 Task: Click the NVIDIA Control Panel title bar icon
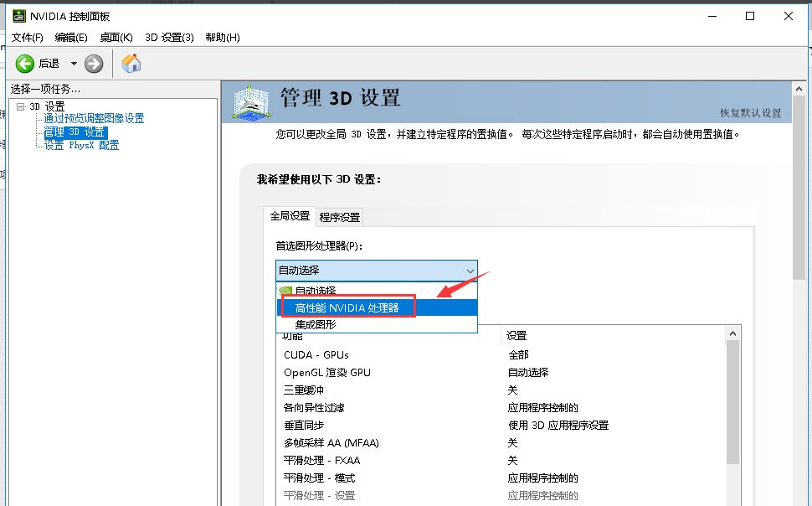[18, 16]
